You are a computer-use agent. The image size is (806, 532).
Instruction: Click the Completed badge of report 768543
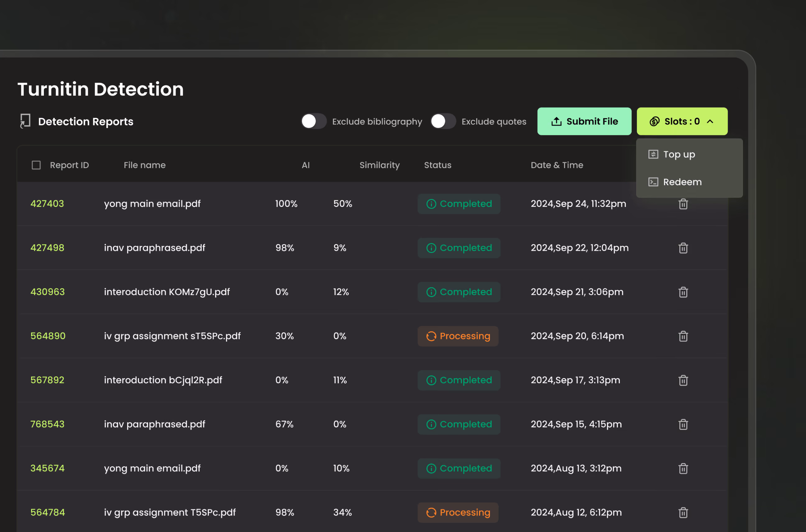tap(459, 424)
